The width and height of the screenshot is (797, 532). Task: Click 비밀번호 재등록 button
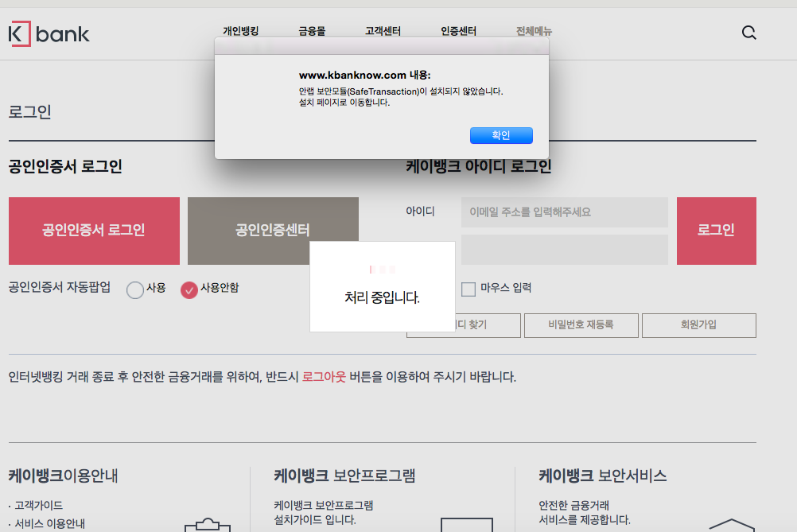pos(581,325)
